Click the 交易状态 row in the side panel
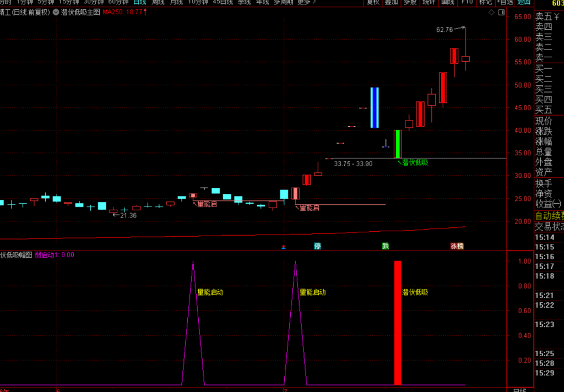The width and height of the screenshot is (564, 392). pyautogui.click(x=549, y=227)
